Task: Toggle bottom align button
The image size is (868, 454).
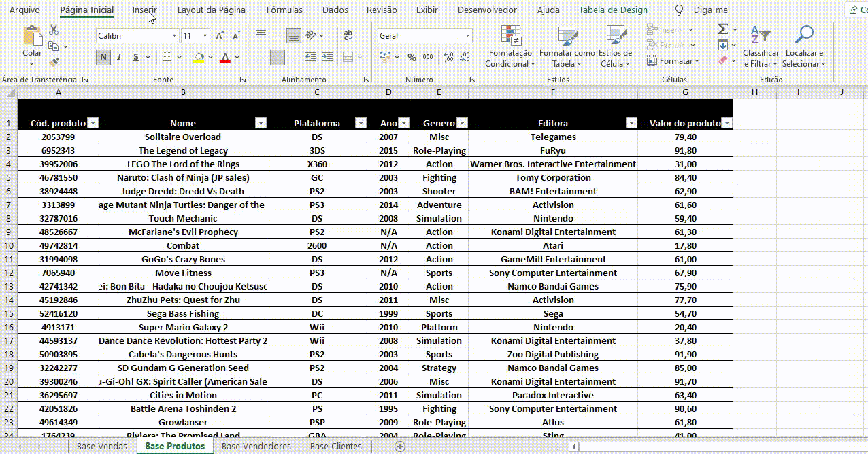Action: point(293,35)
